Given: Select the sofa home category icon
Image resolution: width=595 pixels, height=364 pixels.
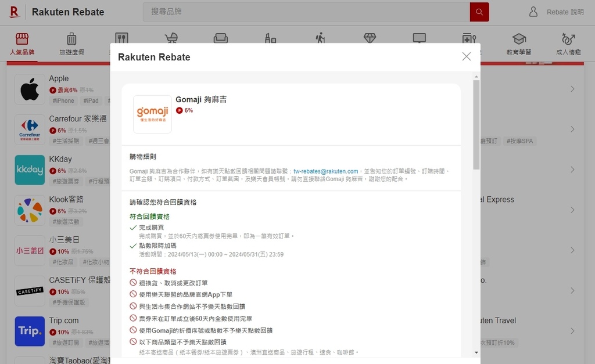Looking at the screenshot, I should pos(221,38).
